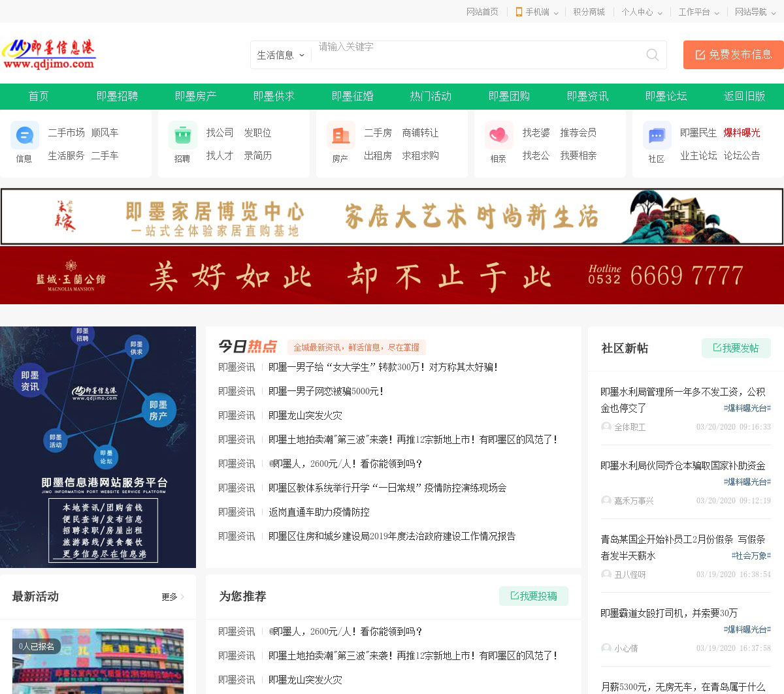
Task: Open headline 即墨龙山突发火灾 in 今日热点
Action: tap(305, 415)
